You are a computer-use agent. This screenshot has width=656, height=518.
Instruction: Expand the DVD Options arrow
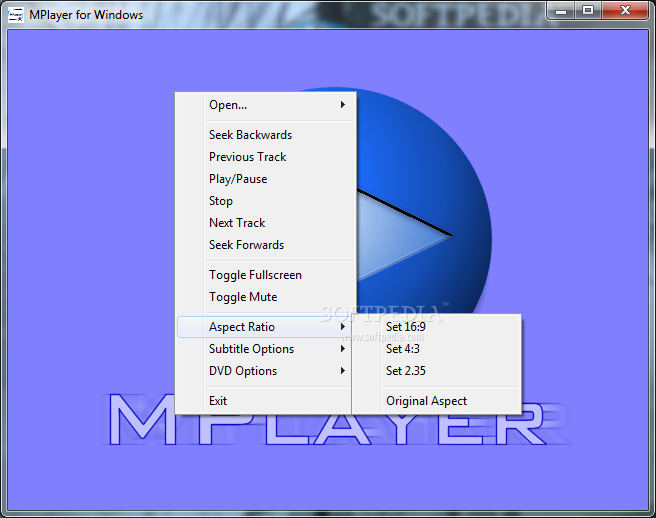point(343,371)
